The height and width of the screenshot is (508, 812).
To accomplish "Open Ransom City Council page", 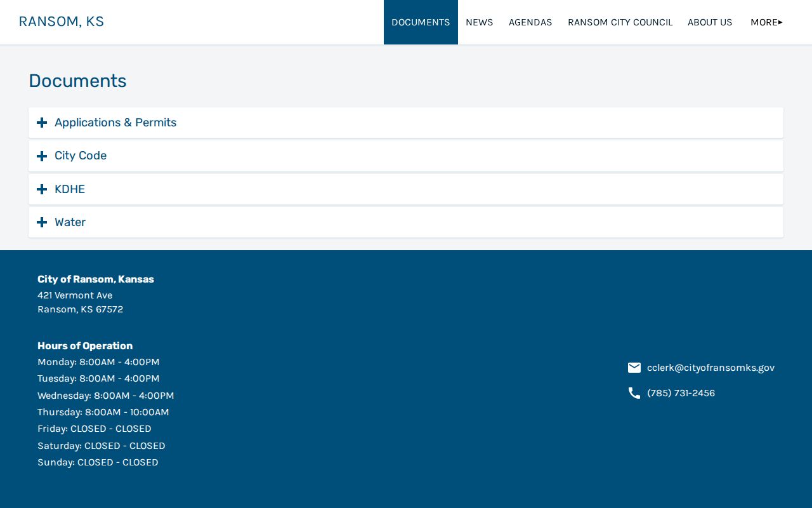I will (x=620, y=22).
